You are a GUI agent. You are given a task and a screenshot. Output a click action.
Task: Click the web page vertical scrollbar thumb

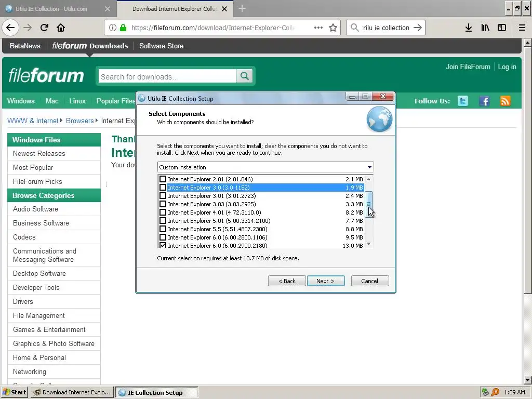tap(528, 170)
